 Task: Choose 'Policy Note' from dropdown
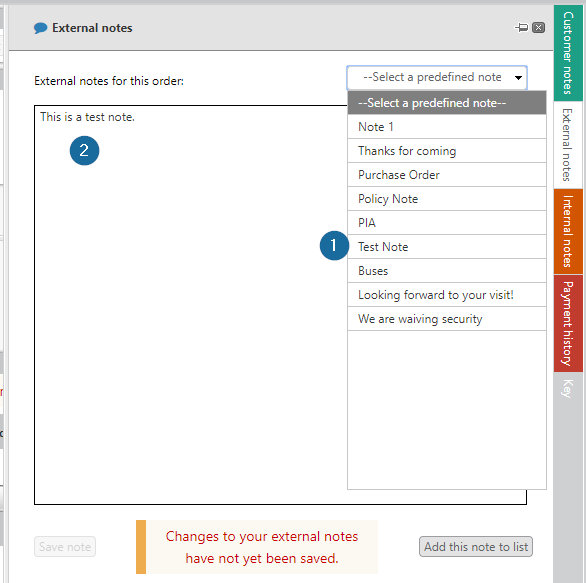point(447,198)
